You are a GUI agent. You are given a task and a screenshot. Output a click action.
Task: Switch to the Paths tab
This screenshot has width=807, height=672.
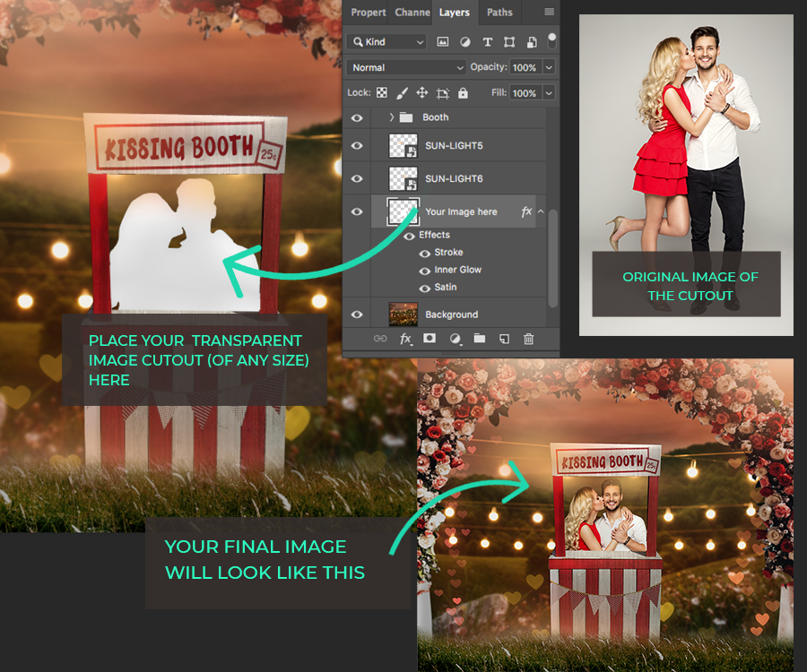pos(499,13)
